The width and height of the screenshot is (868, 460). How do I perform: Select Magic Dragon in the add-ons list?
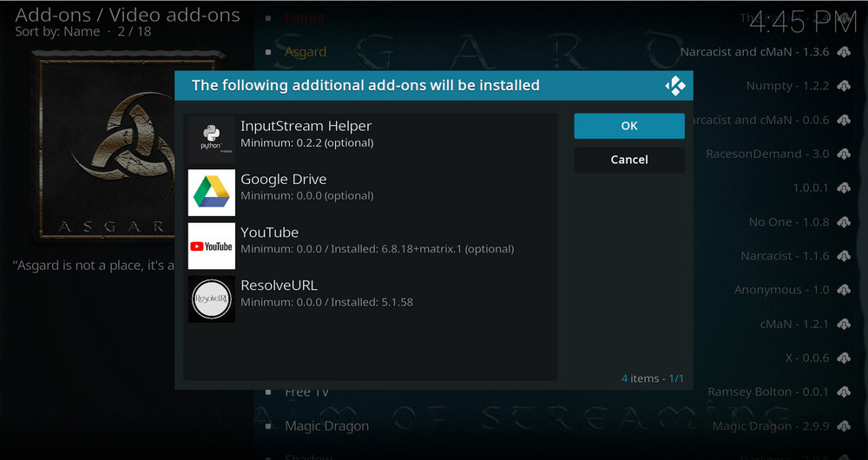tap(326, 426)
